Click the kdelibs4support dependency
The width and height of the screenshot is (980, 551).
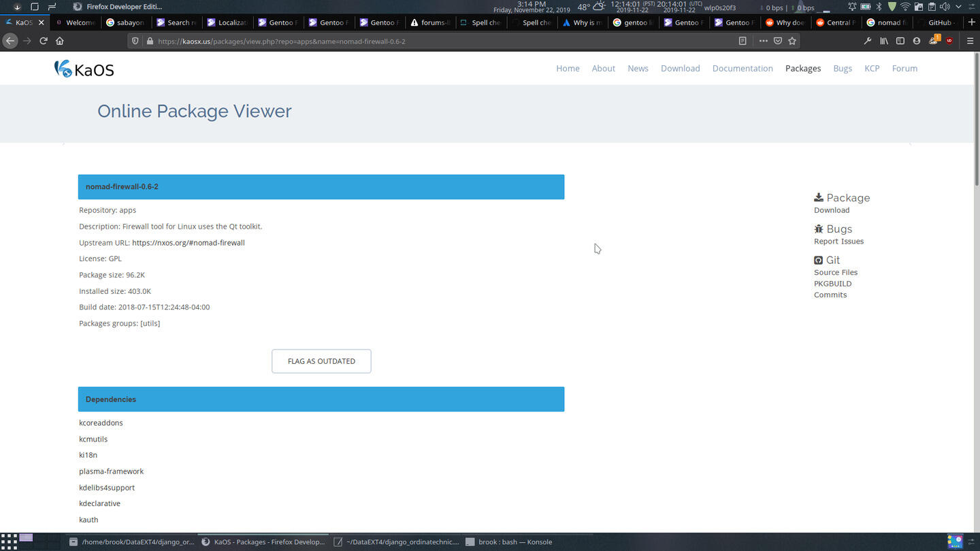pos(107,488)
